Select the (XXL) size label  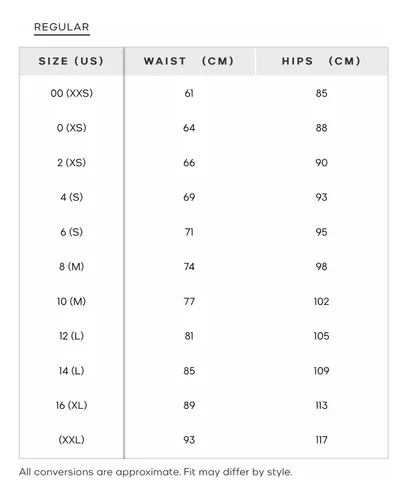pos(71,440)
